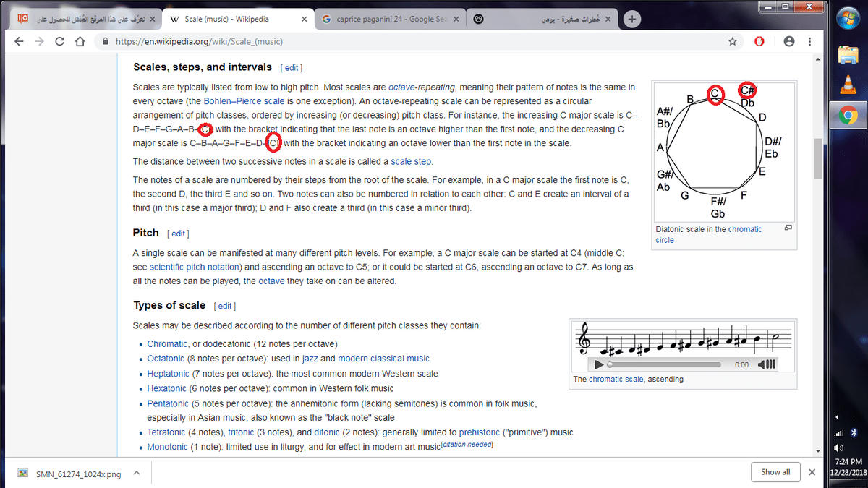Image resolution: width=868 pixels, height=488 pixels.
Task: Edit the Pitch section
Action: tap(177, 234)
